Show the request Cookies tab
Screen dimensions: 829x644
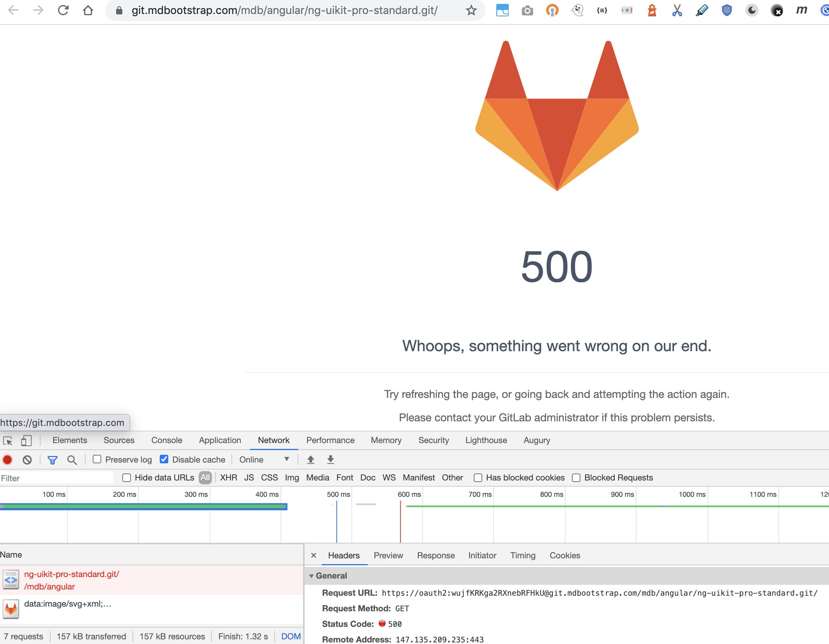565,556
